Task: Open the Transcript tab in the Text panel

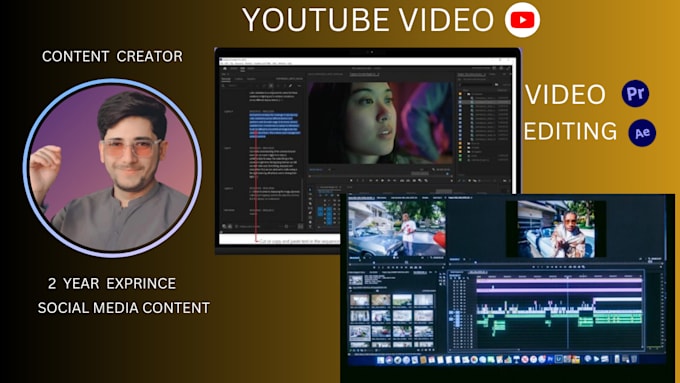Action: [x=226, y=79]
